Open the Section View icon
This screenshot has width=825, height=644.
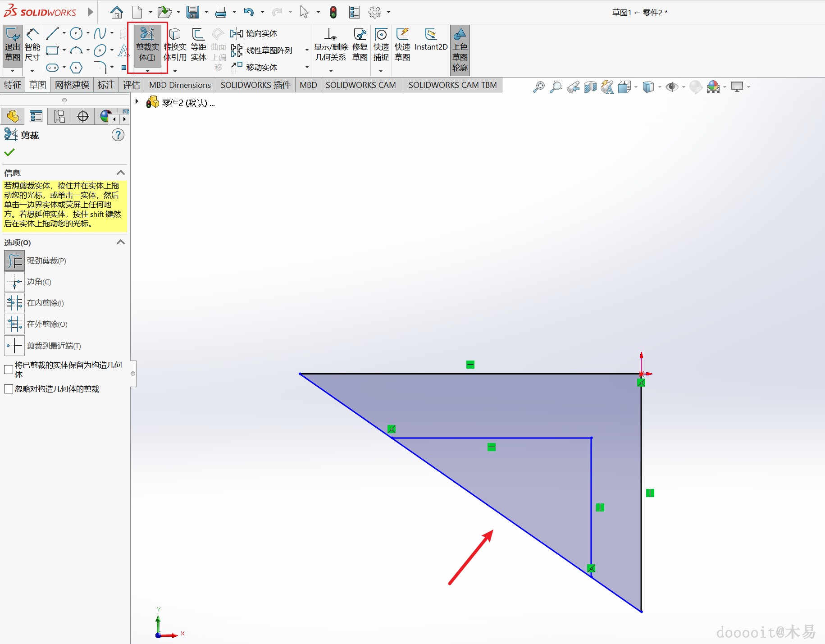tap(590, 87)
